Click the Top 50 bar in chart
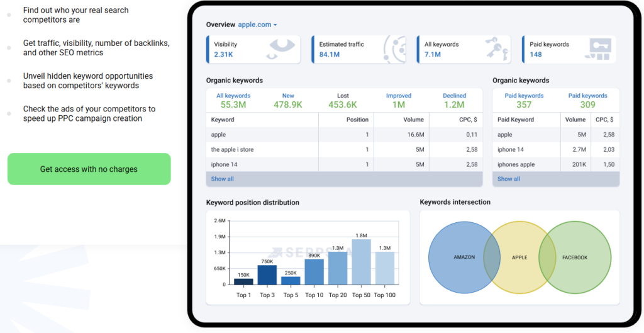 click(x=362, y=262)
